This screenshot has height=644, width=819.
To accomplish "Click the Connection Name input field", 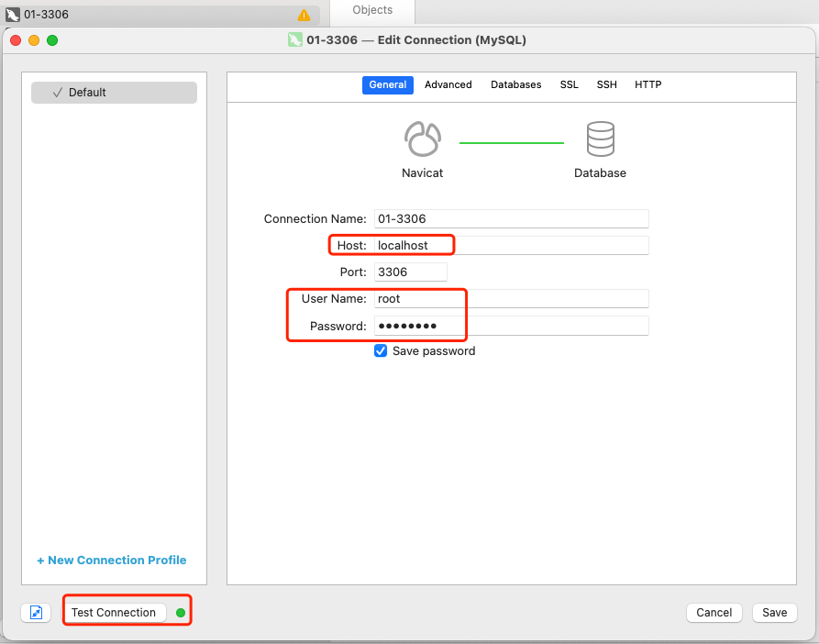I will pyautogui.click(x=512, y=219).
